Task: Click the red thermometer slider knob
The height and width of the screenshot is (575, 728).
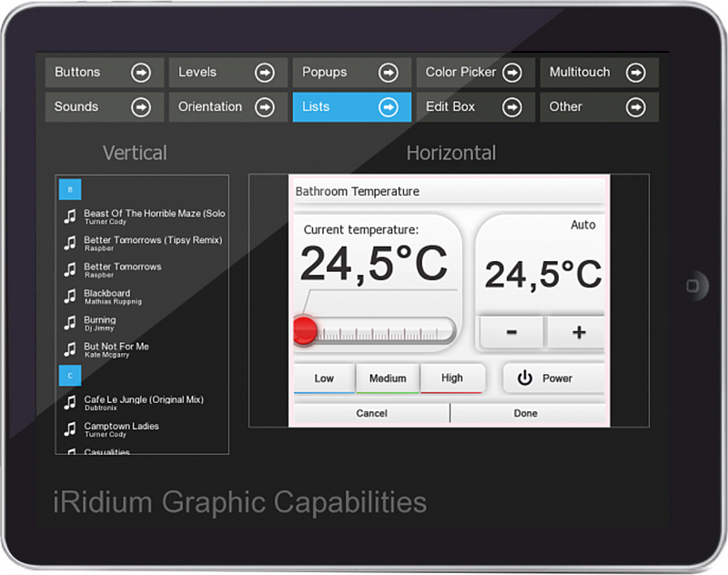Action: coord(305,331)
